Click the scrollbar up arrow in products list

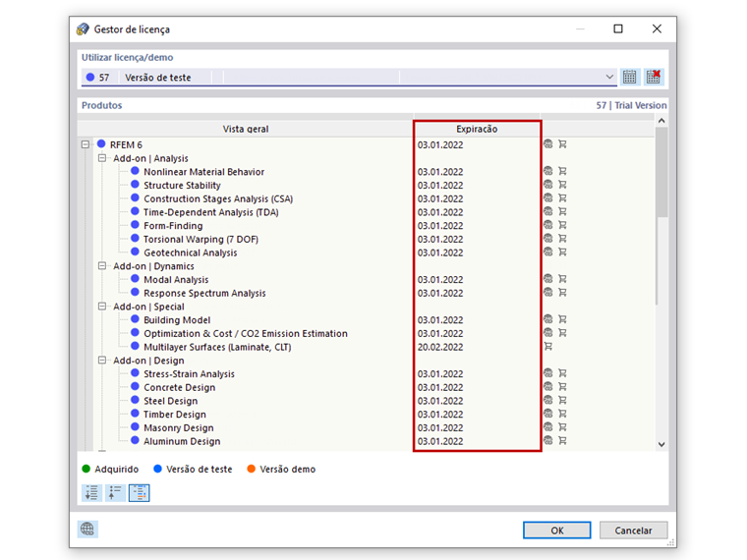point(661,121)
